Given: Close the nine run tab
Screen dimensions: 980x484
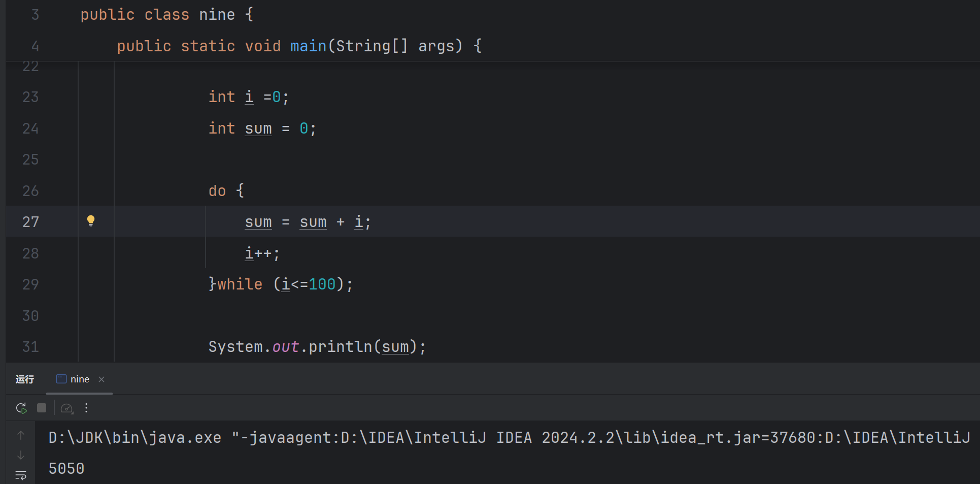Looking at the screenshot, I should point(102,379).
